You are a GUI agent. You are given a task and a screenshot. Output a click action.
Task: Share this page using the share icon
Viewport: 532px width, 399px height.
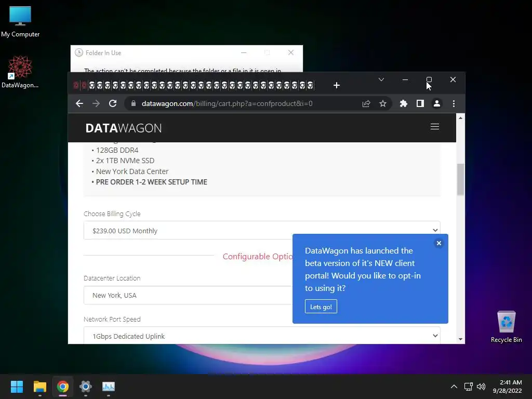(366, 103)
